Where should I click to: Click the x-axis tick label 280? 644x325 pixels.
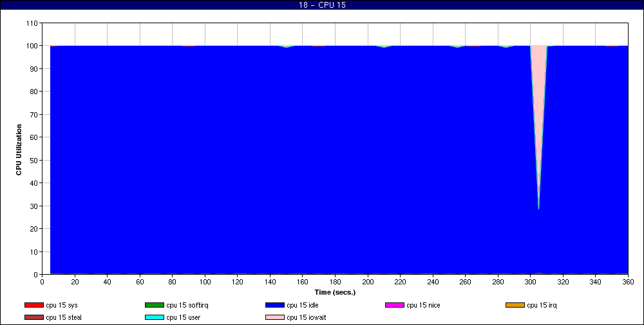(x=498, y=282)
